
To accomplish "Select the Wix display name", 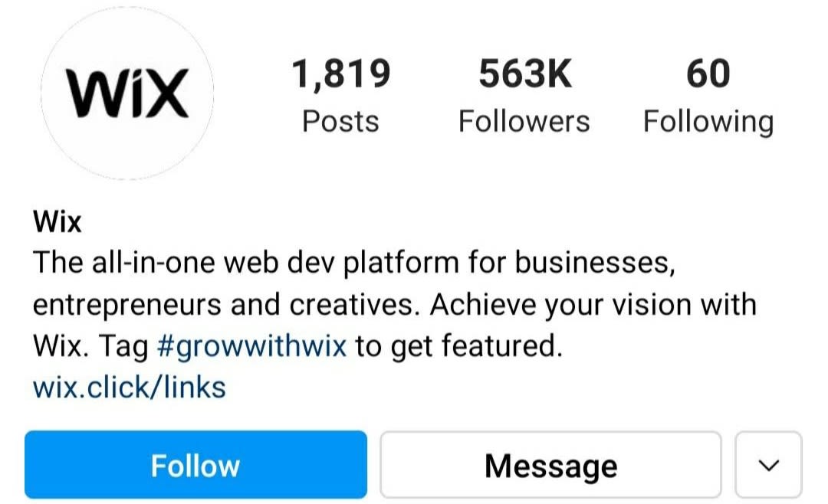I will 58,221.
